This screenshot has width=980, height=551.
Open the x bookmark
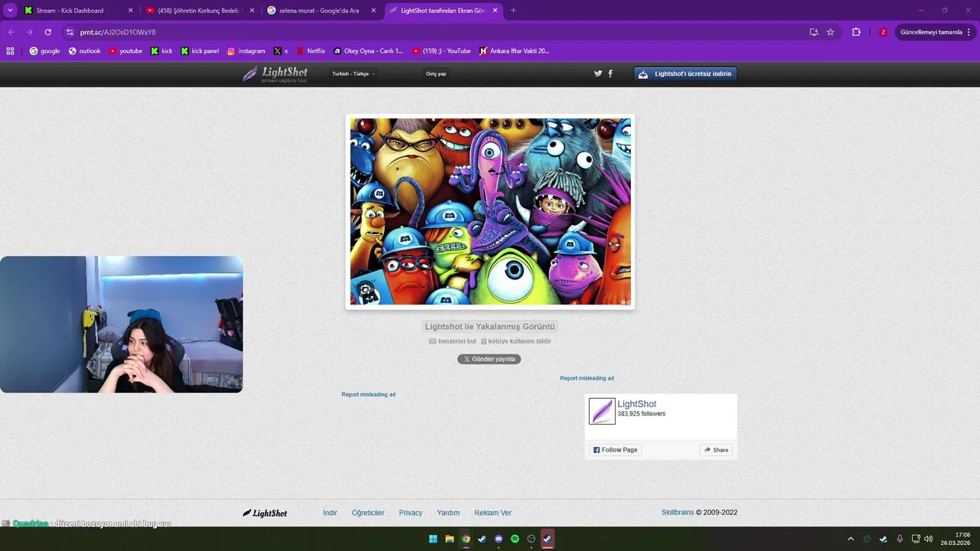click(281, 51)
